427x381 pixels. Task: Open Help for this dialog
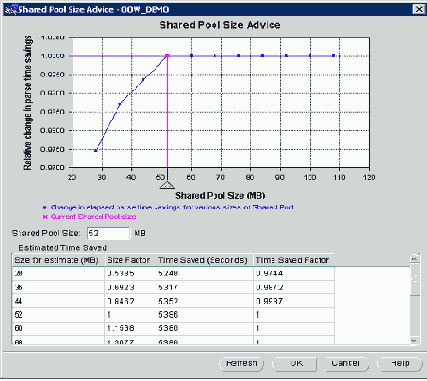tap(399, 364)
